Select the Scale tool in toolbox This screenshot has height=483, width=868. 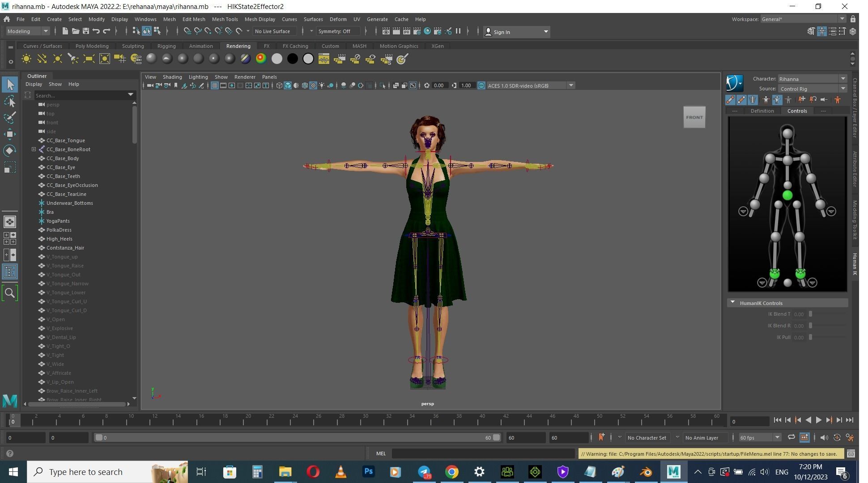[x=10, y=167]
